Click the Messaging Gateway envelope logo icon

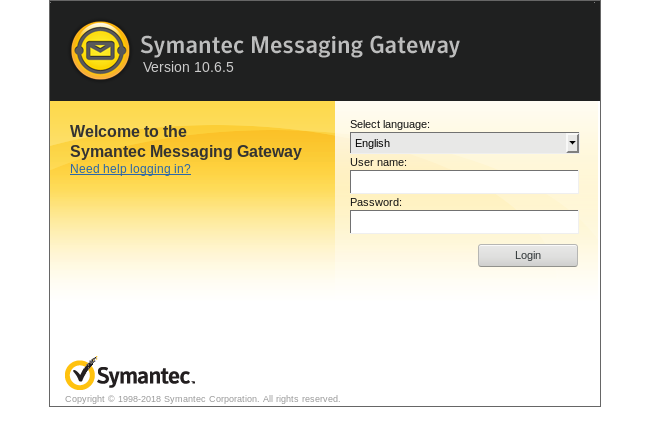point(100,51)
